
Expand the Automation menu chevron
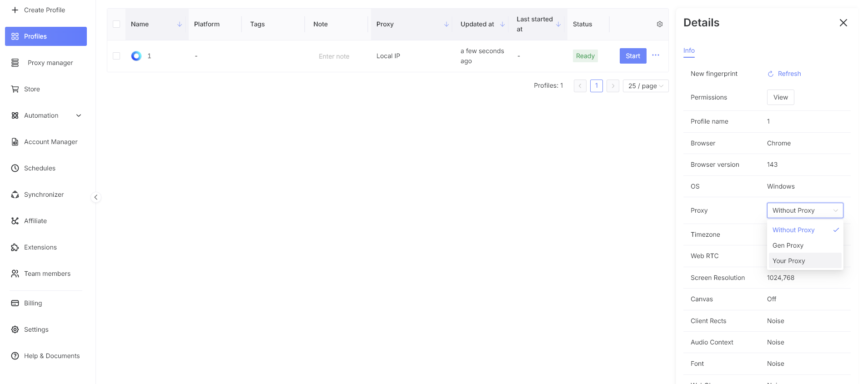[79, 115]
